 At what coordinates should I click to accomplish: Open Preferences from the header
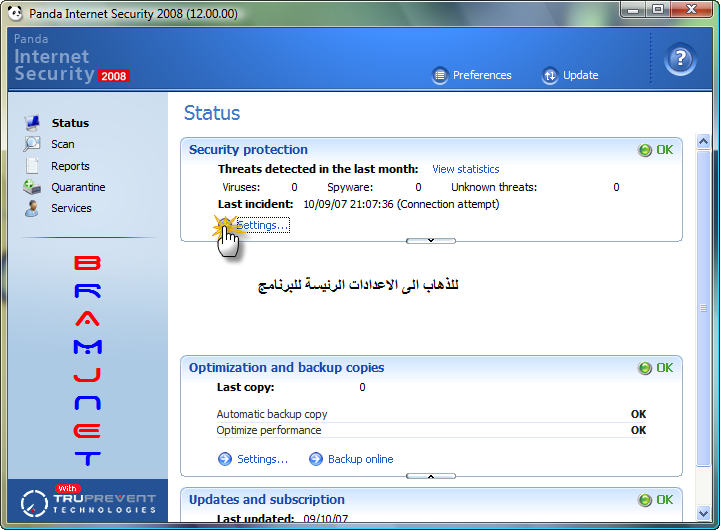click(x=482, y=75)
